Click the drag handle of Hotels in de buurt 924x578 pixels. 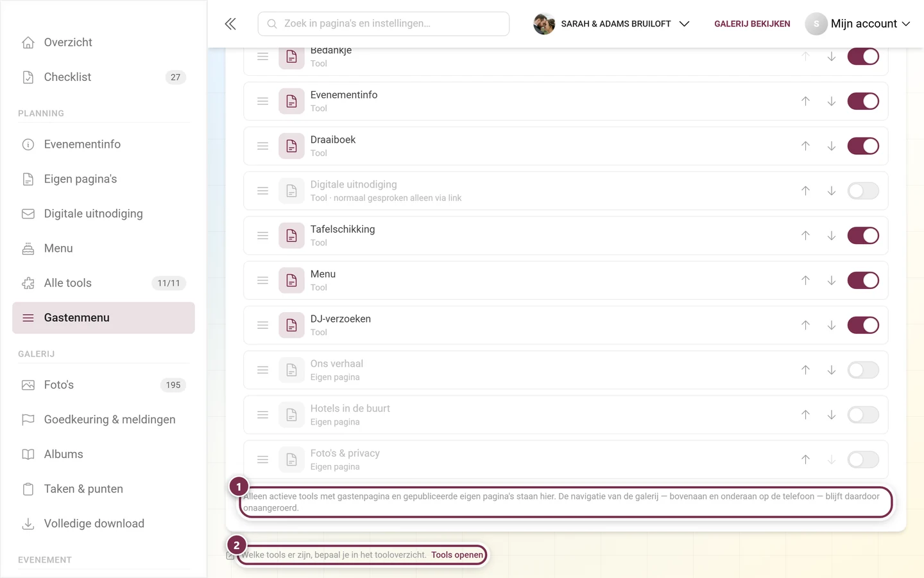262,415
